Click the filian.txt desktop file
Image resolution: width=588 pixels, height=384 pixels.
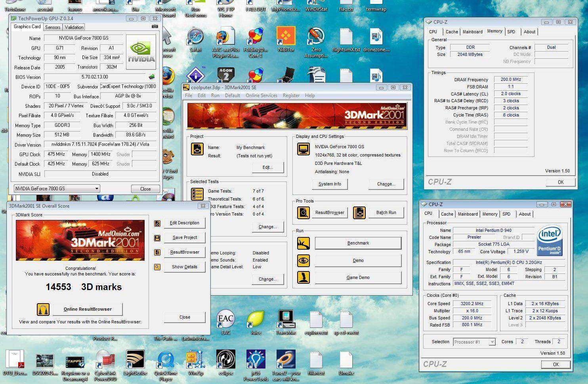tap(316, 362)
